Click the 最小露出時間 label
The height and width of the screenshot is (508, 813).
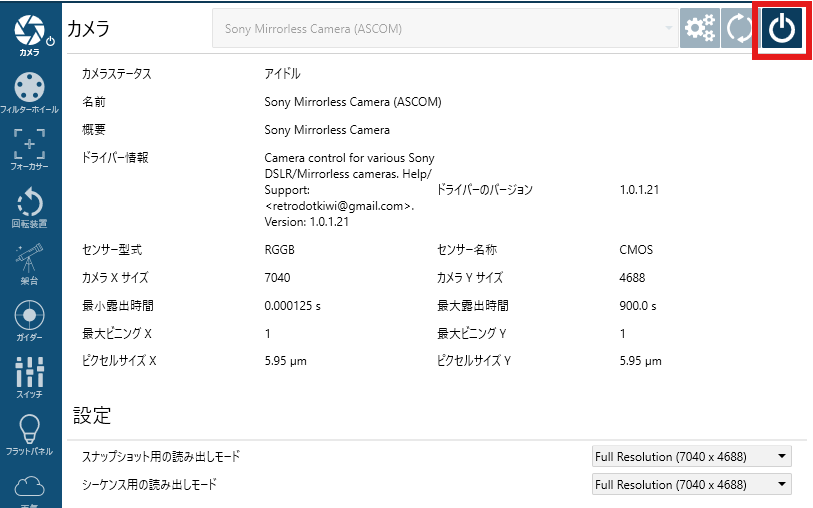coord(118,306)
